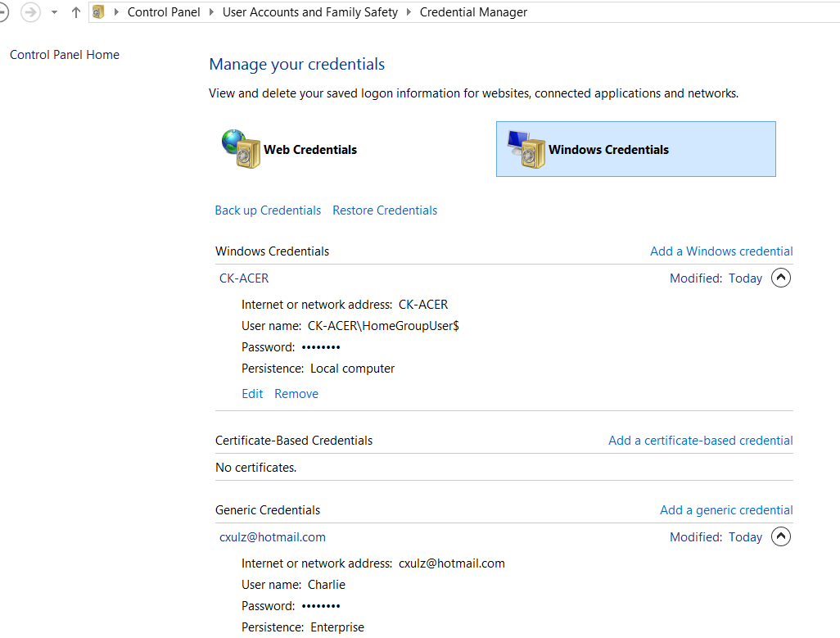Open Control Panel Home
The image size is (840, 638).
pos(65,55)
